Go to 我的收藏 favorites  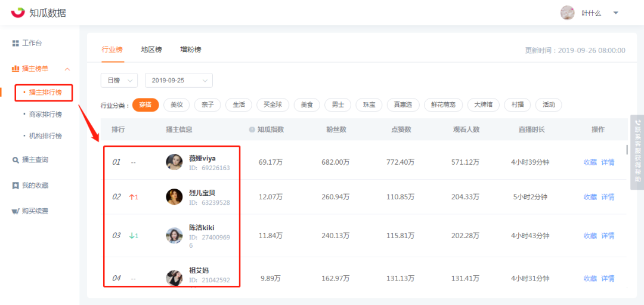tap(30, 186)
